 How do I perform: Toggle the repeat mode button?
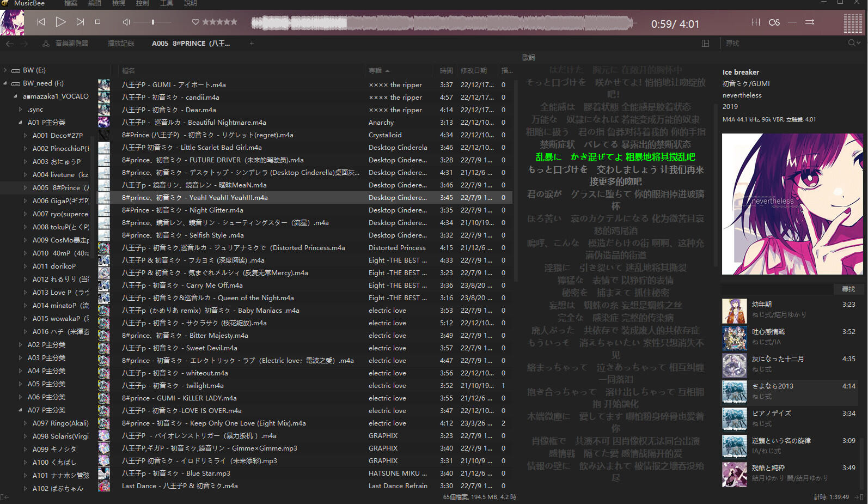(792, 22)
